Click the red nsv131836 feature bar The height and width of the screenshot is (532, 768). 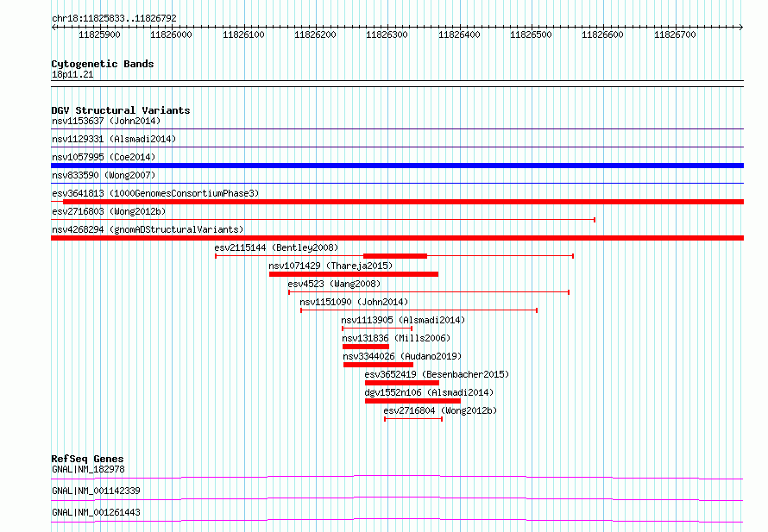click(x=366, y=347)
